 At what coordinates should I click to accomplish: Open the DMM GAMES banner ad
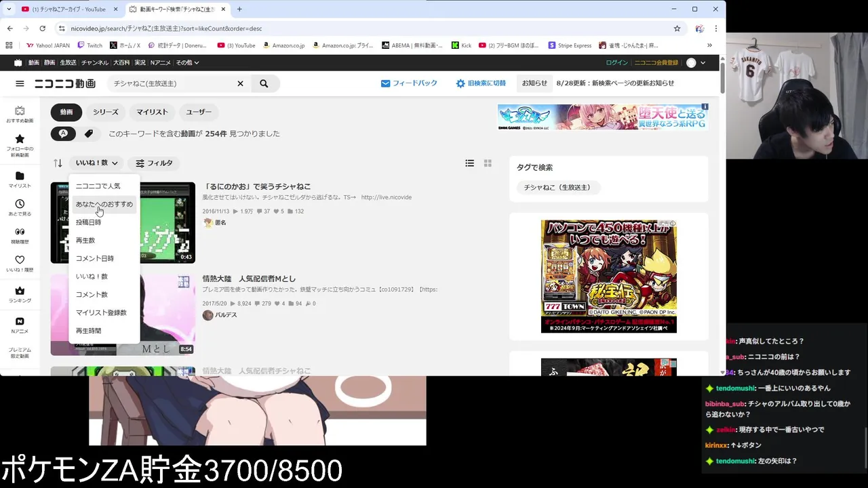(603, 117)
